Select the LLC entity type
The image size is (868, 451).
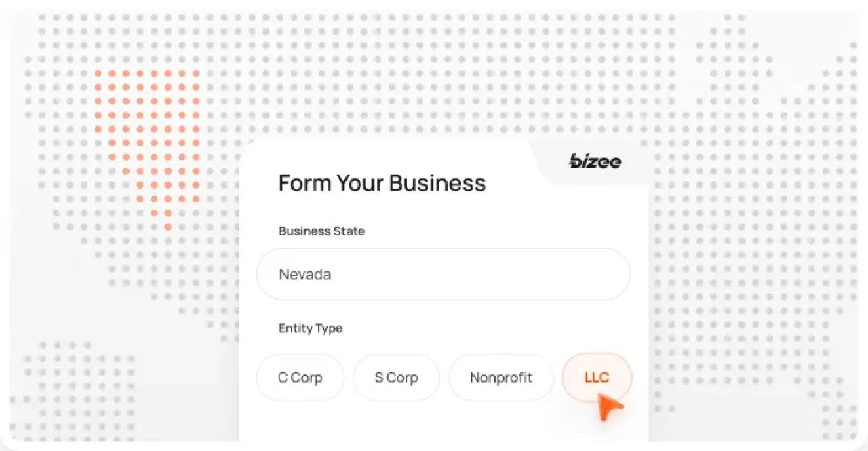[597, 378]
